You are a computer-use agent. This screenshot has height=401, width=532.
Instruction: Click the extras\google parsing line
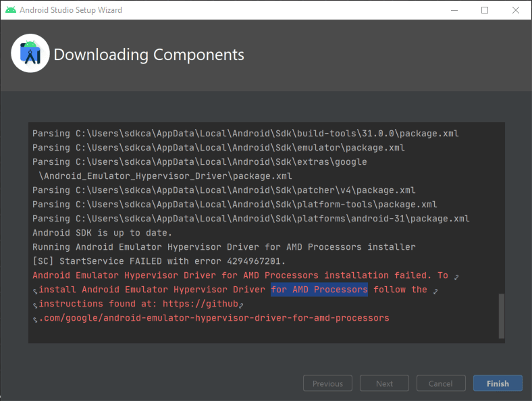200,162
